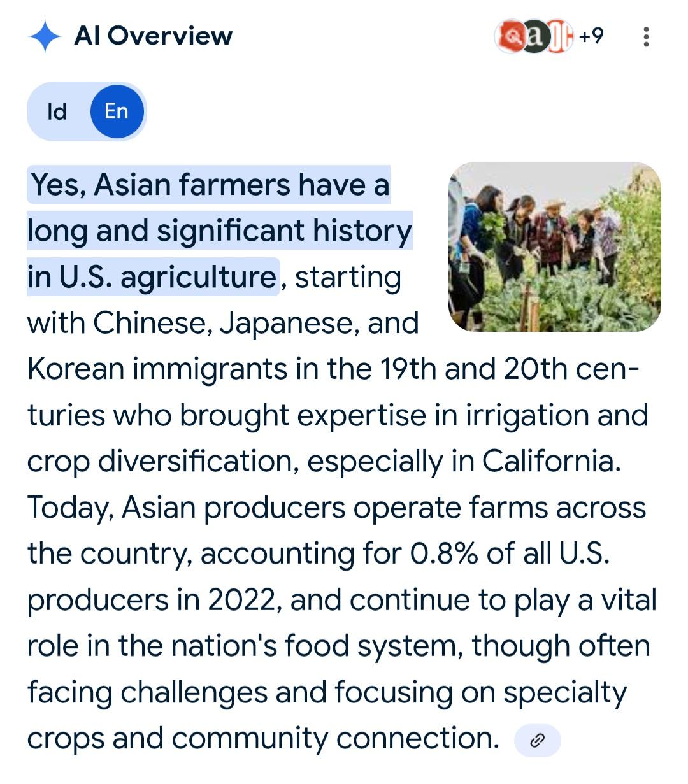This screenshot has width=688, height=784.
Task: Open the farmers garden photo thumbnail
Action: (x=554, y=246)
